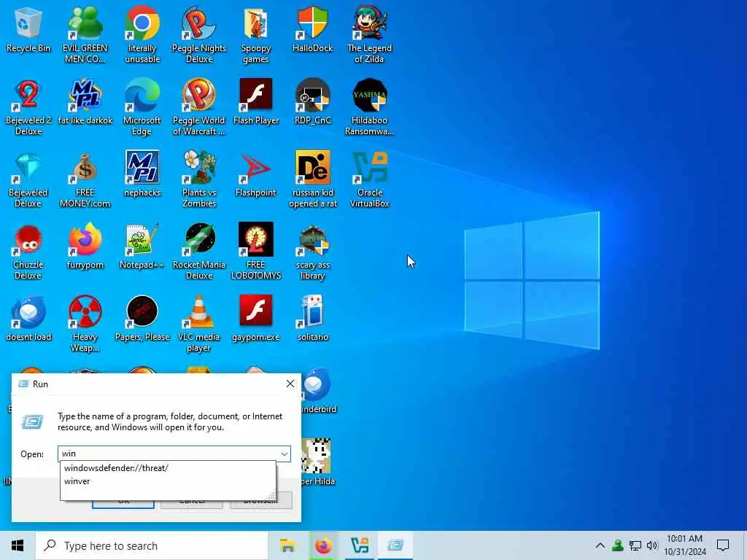The height and width of the screenshot is (560, 747).
Task: Open EVIL GREEN MEN CO desktop shortcut
Action: [85, 35]
